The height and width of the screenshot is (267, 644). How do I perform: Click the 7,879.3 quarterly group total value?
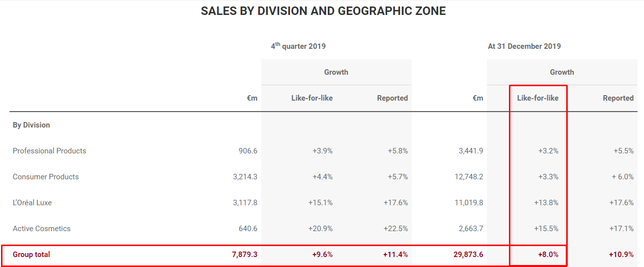click(245, 255)
